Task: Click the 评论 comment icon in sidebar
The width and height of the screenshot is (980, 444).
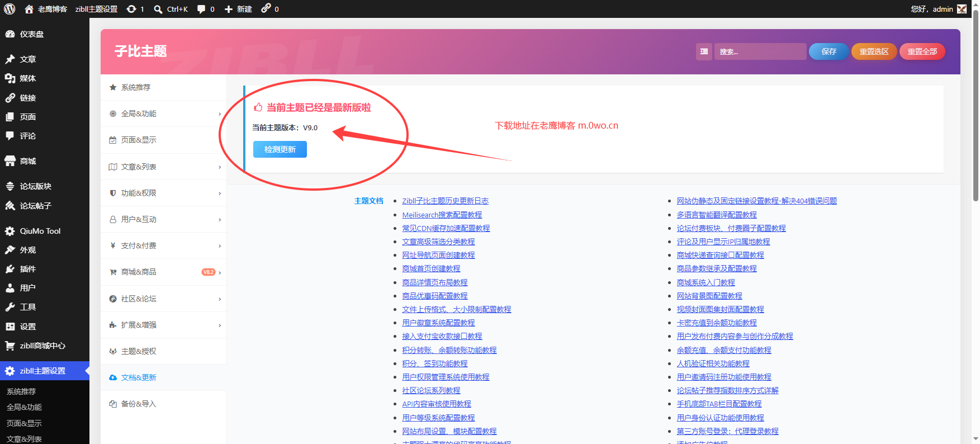Action: click(x=10, y=136)
